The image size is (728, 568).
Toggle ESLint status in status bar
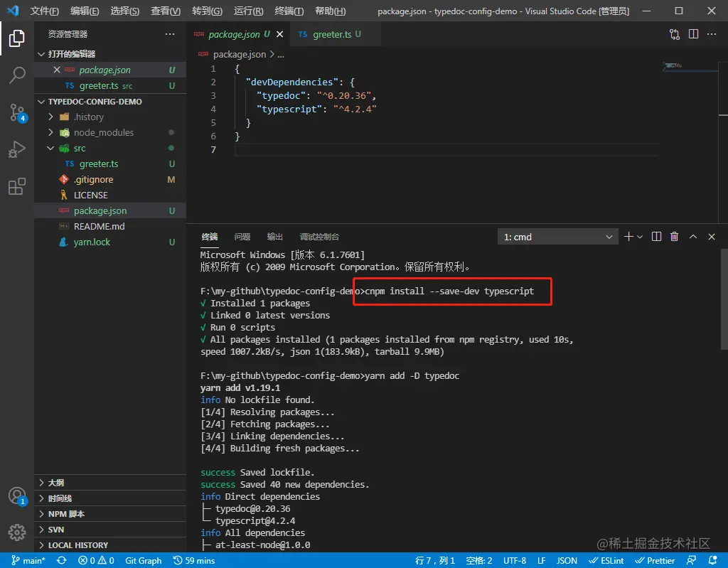tap(606, 560)
